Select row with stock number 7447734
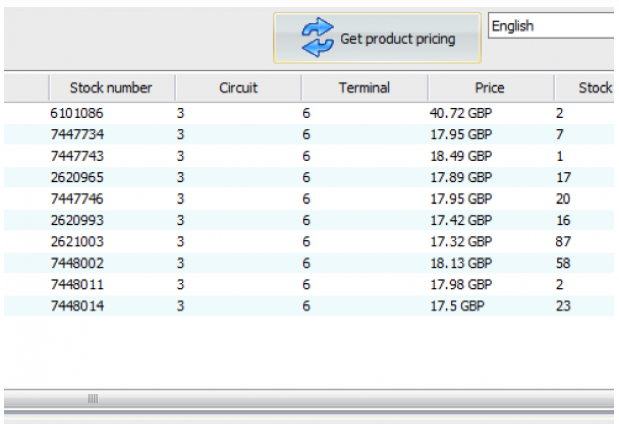 point(76,134)
